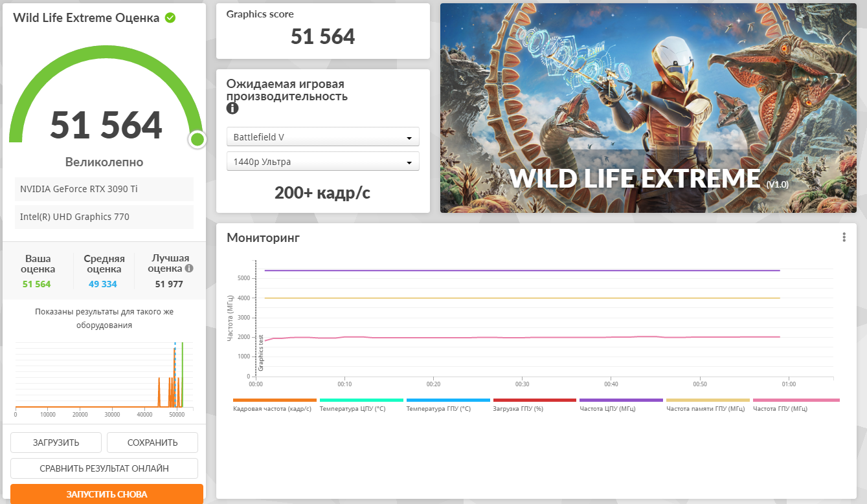The height and width of the screenshot is (504, 867).
Task: Click the Средняя оценка label
Action: tap(104, 263)
